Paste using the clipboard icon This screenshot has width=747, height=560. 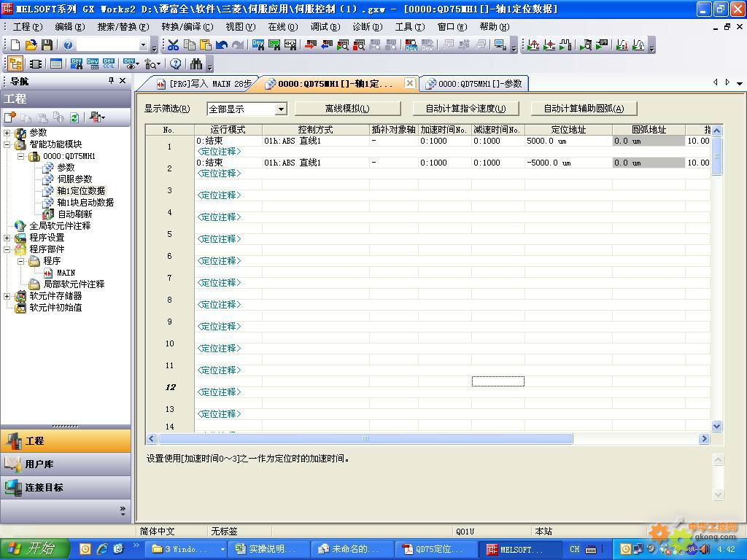(x=205, y=44)
